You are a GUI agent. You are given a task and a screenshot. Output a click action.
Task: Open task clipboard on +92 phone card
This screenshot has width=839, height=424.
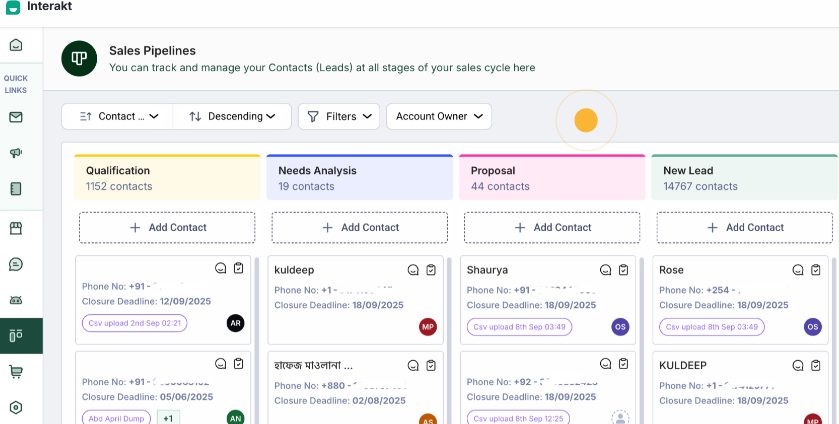(x=623, y=364)
